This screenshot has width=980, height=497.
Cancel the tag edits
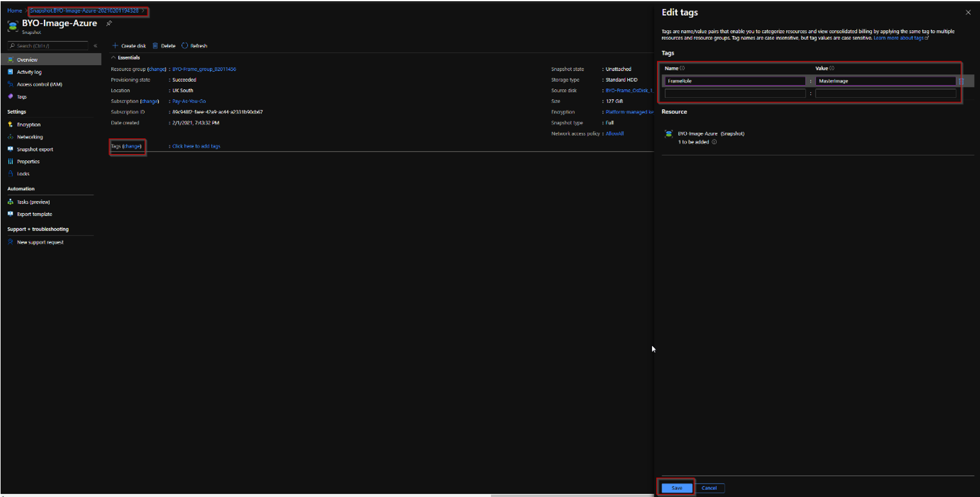pyautogui.click(x=709, y=488)
